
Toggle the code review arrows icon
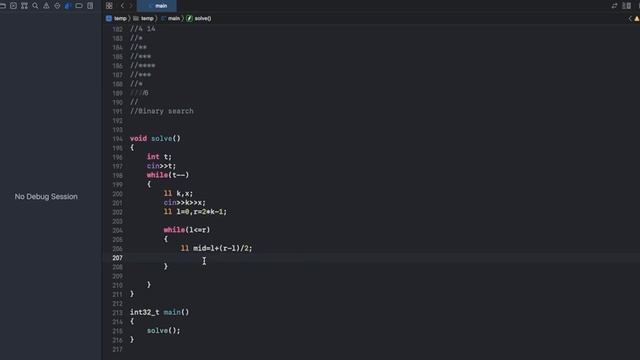click(x=614, y=6)
